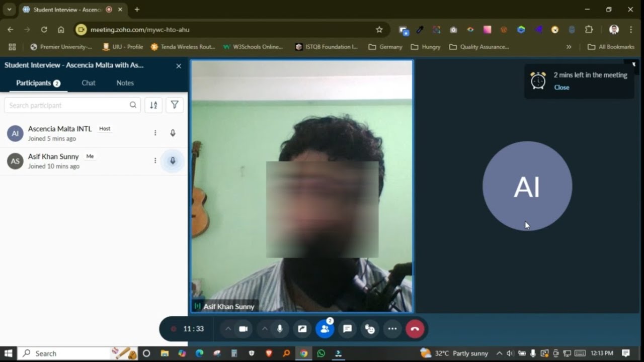Open the Windows notification center
This screenshot has width=644, height=362.
(626, 353)
